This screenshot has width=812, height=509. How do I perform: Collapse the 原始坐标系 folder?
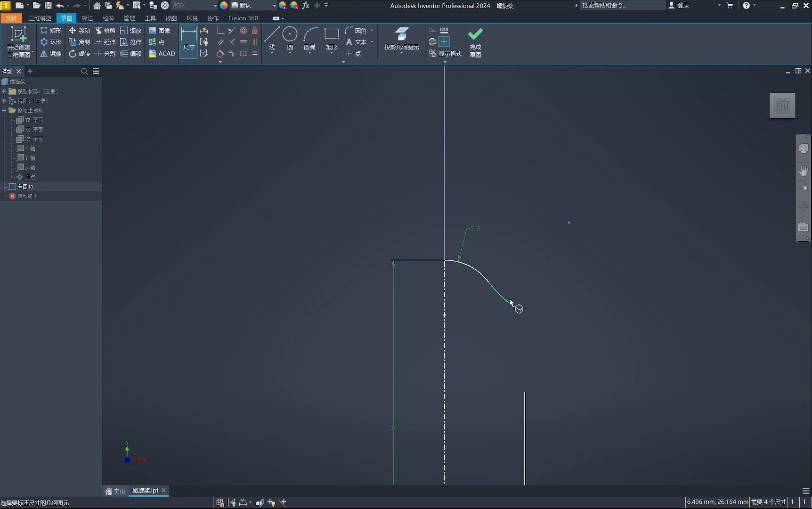(x=4, y=110)
